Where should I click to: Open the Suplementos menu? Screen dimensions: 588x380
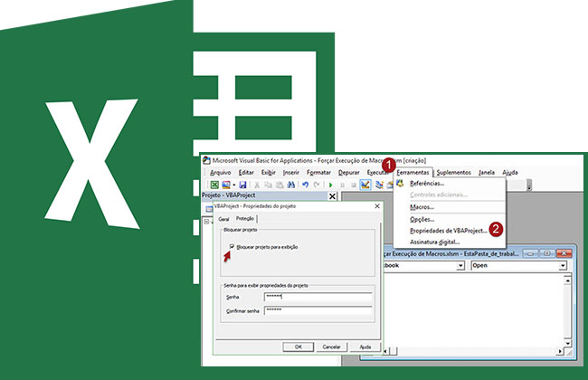[x=454, y=172]
